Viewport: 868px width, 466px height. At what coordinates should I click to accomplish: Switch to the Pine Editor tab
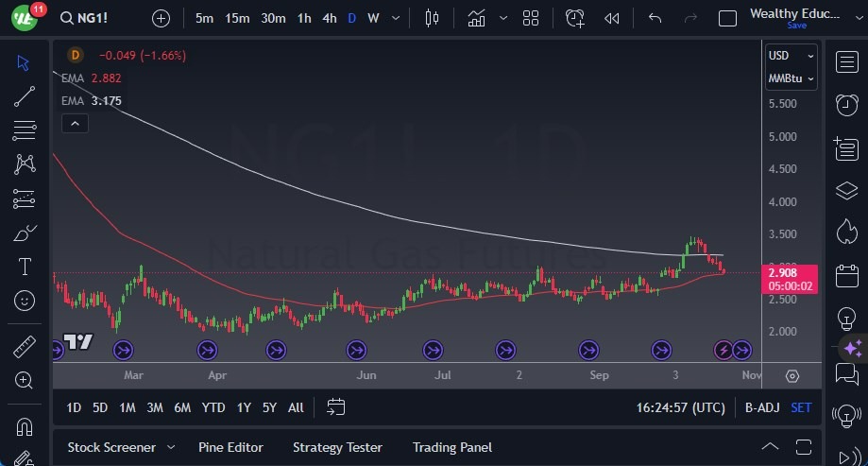[230, 447]
